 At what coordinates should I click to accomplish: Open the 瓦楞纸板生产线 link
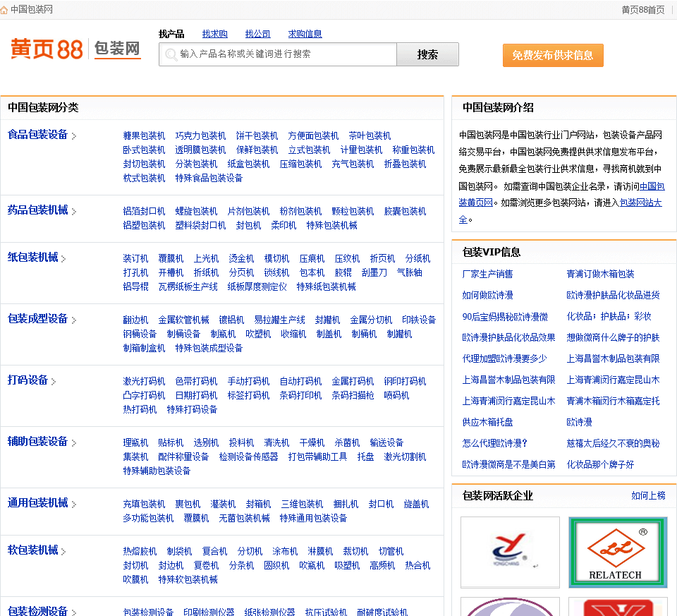pyautogui.click(x=188, y=287)
